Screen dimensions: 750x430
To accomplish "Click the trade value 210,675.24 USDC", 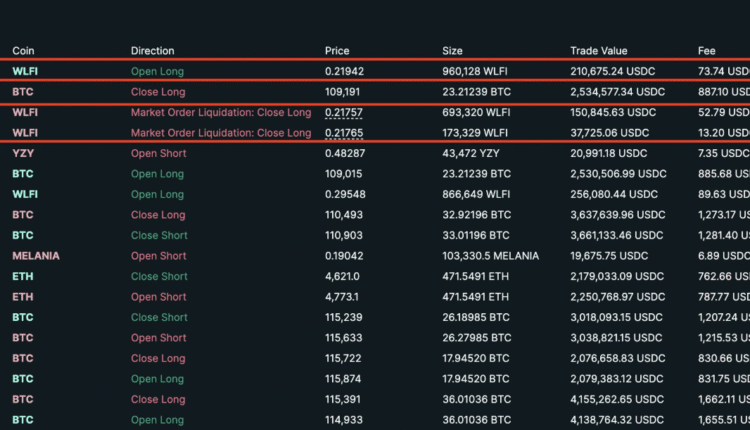I will pos(617,71).
